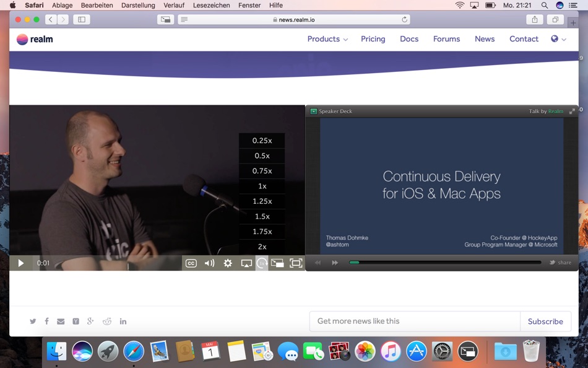Share via the Reddit icon
Screen dimensions: 588x368
coord(107,321)
